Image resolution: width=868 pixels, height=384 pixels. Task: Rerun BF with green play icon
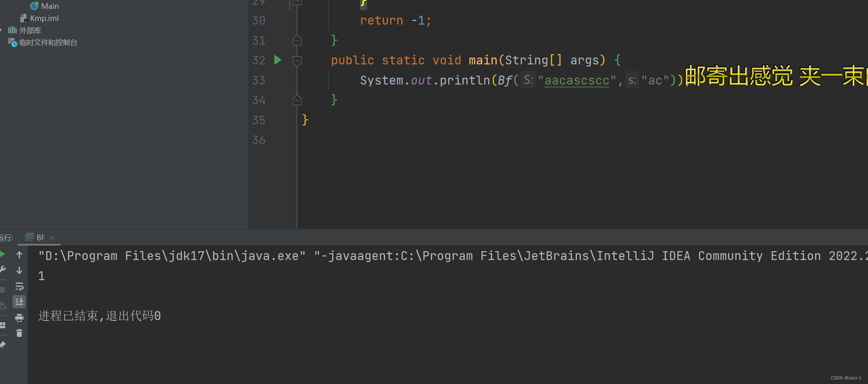[x=2, y=254]
